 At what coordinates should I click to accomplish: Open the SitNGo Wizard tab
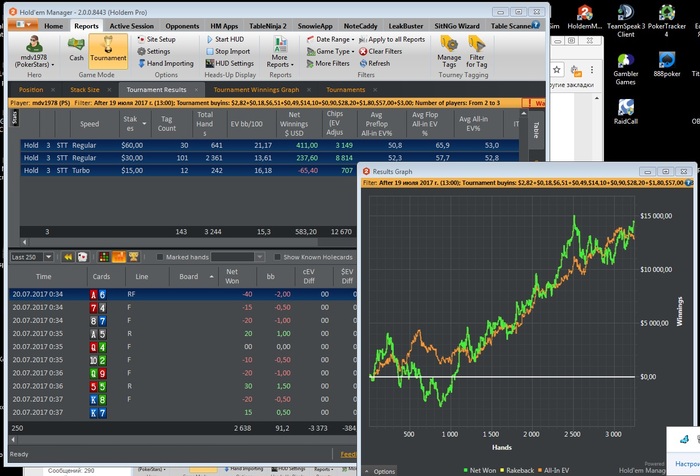pyautogui.click(x=457, y=26)
